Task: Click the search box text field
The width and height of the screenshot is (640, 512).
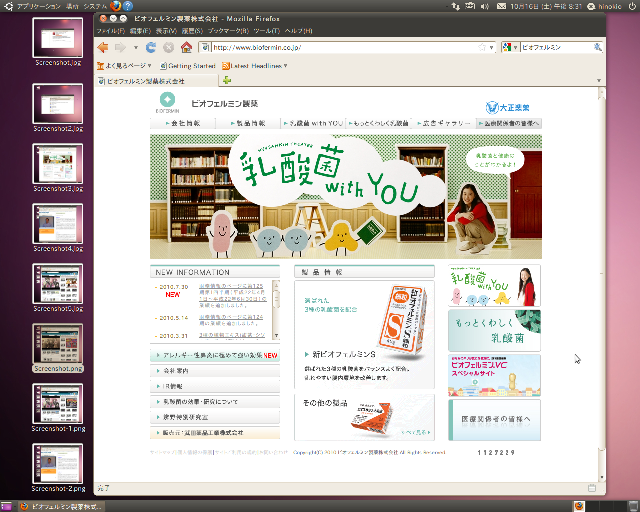Action: tap(557, 47)
